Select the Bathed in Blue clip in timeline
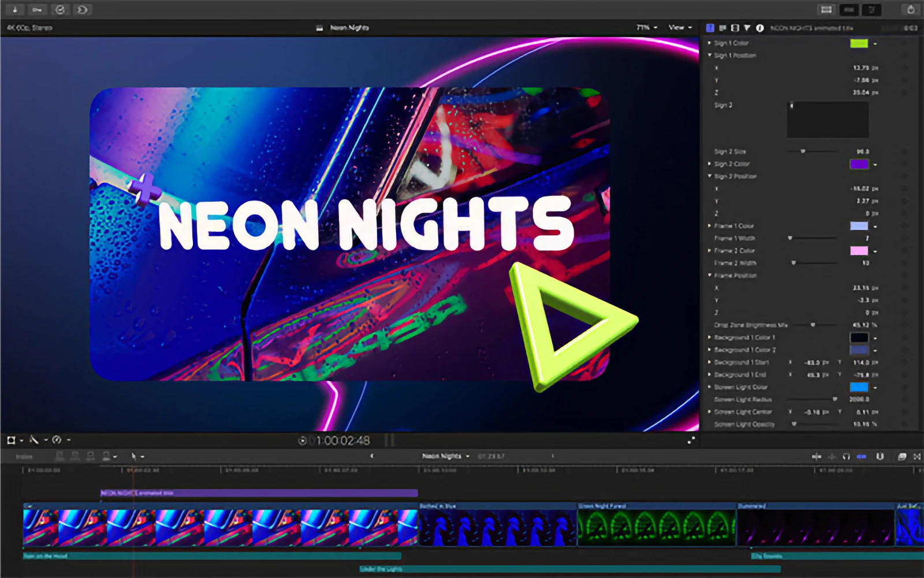This screenshot has width=924, height=578. [x=497, y=525]
